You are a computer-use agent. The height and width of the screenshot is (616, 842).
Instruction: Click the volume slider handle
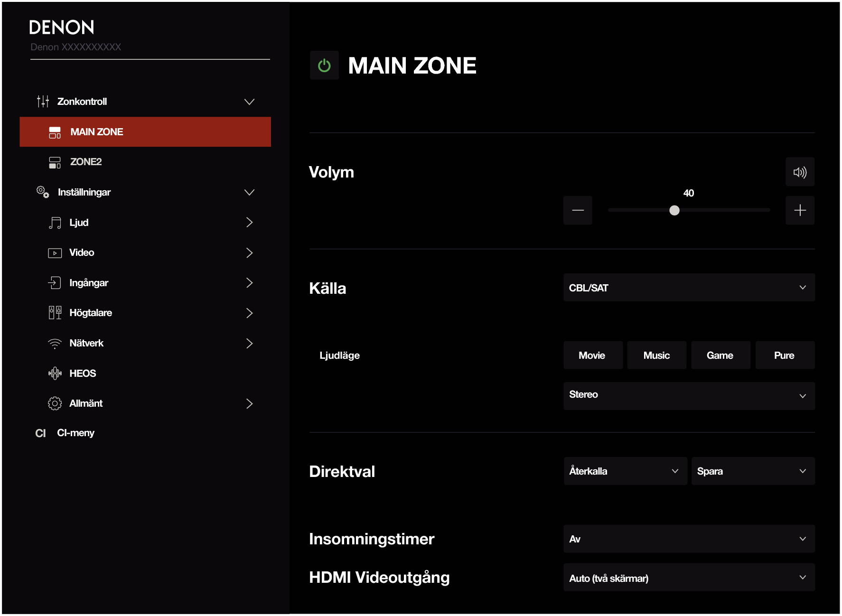point(674,210)
